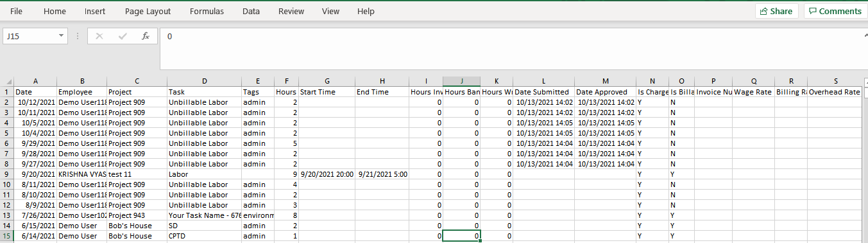Select the date cell '10/12/2021'

[35, 102]
